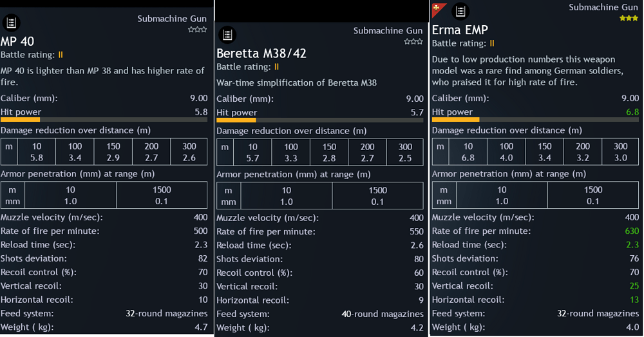Click the Erma EMP description text
644x337 pixels.
[528, 71]
